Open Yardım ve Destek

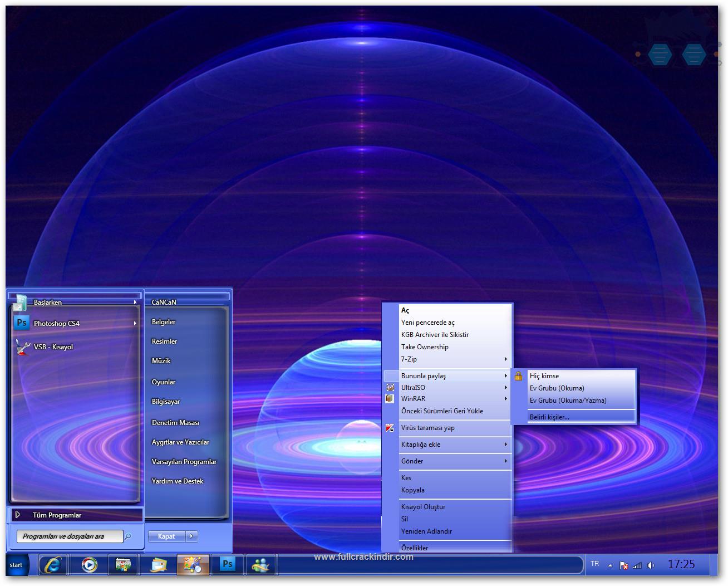tap(178, 481)
